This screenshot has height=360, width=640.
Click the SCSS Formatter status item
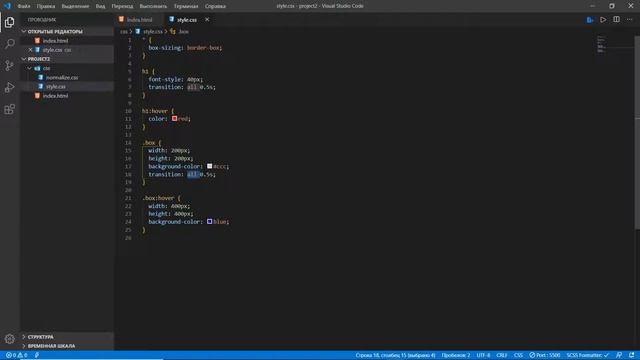point(587,355)
